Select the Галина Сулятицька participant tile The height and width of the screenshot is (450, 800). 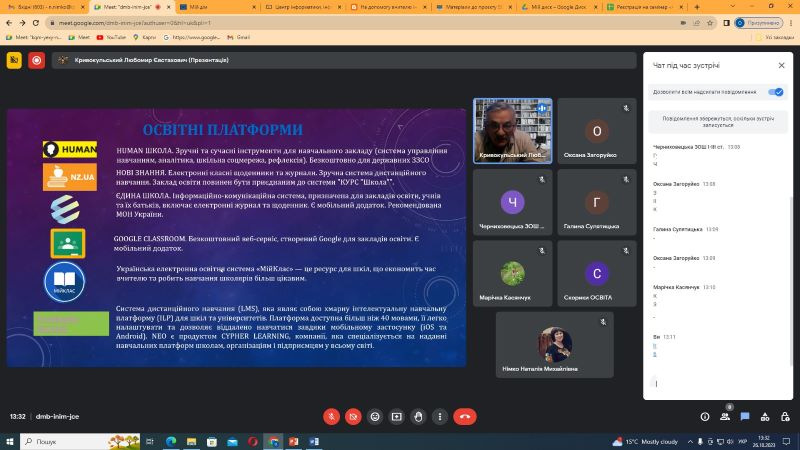[x=596, y=202]
